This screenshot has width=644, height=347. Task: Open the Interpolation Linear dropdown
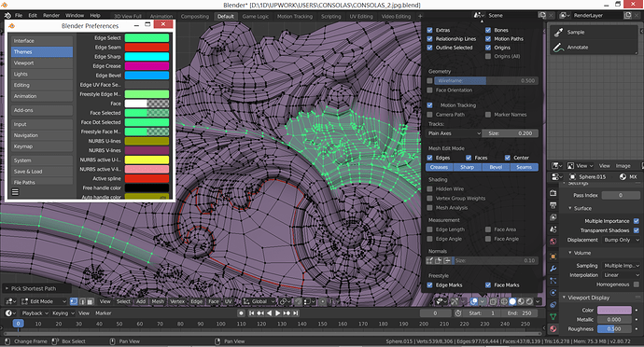tap(621, 275)
